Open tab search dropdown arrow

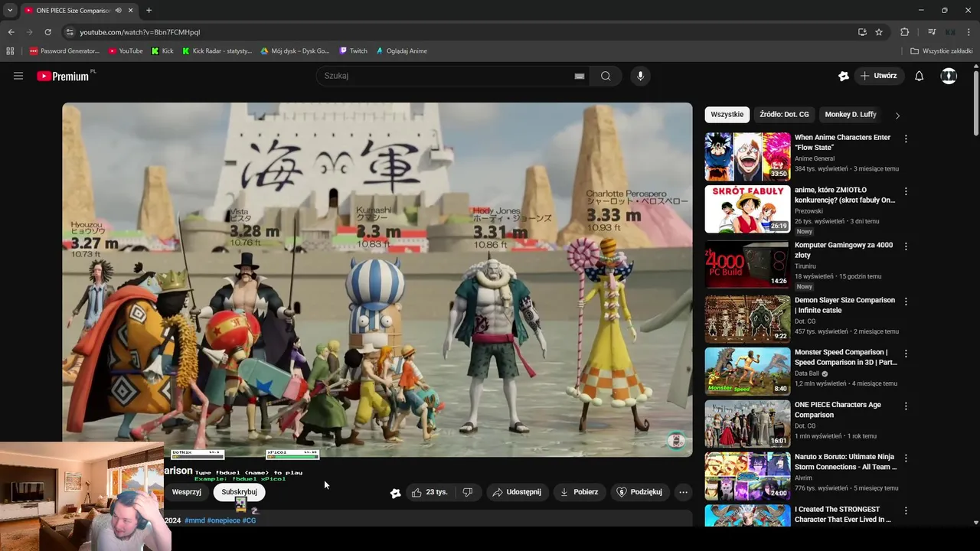(10, 10)
